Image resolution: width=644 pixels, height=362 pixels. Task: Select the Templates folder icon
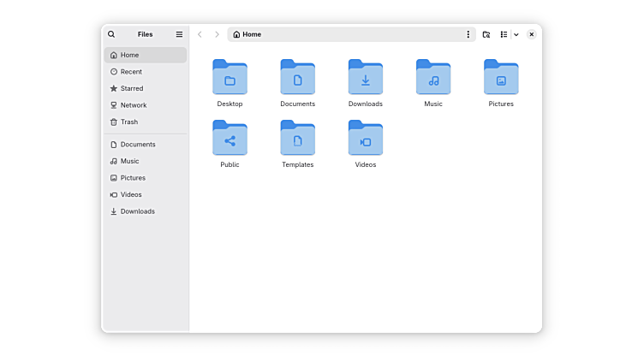coord(297,139)
